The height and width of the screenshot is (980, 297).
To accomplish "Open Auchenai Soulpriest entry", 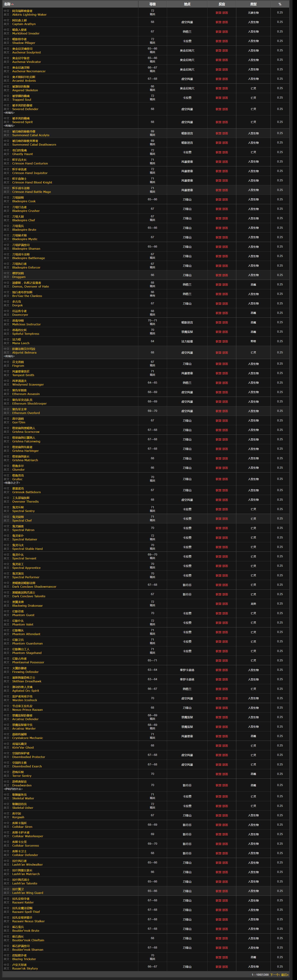I will pos(27,53).
